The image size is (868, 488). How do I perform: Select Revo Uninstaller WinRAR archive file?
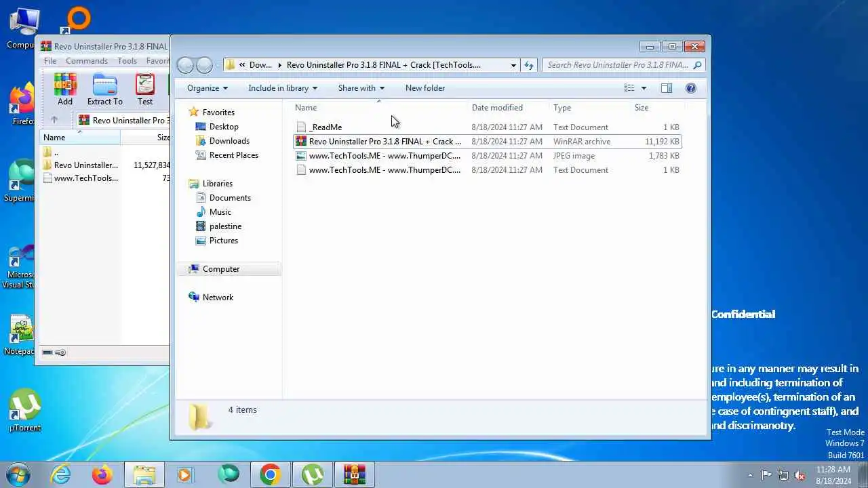click(487, 142)
